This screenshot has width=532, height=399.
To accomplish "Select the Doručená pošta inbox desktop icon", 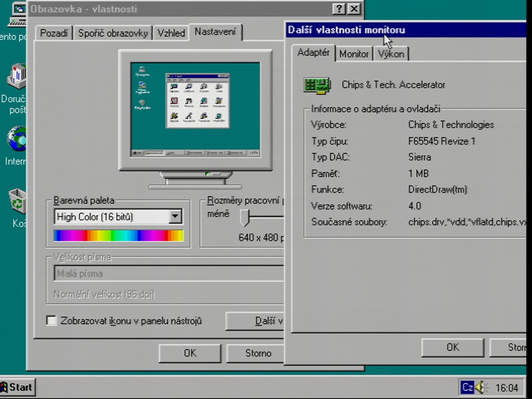I will 17,76.
